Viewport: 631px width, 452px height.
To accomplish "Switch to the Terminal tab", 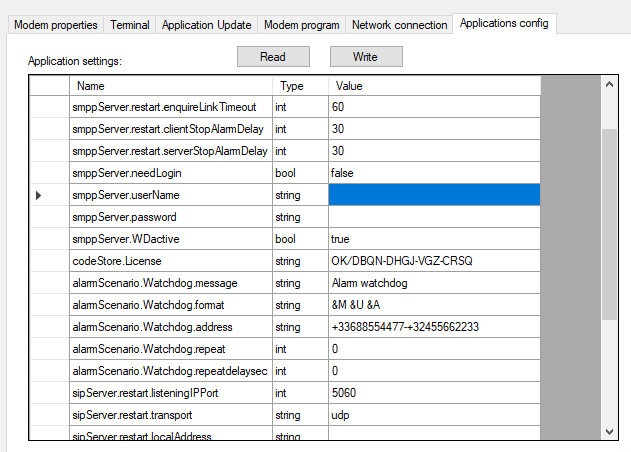I will click(x=130, y=24).
